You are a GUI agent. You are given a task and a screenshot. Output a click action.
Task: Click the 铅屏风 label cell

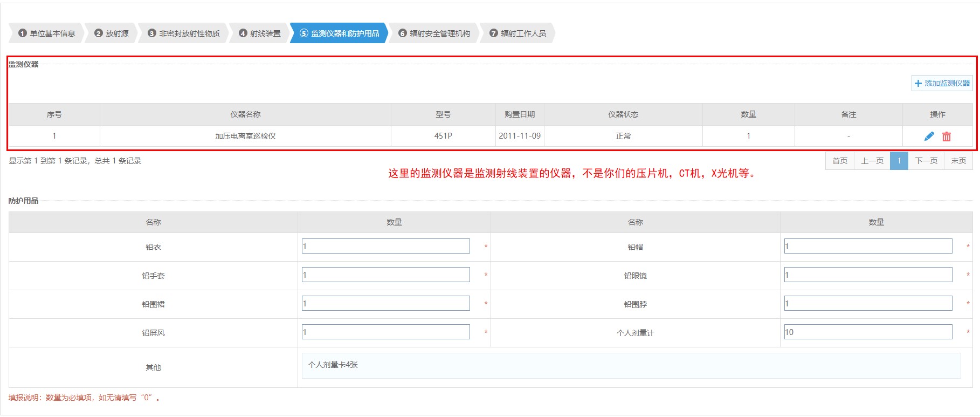coord(153,333)
